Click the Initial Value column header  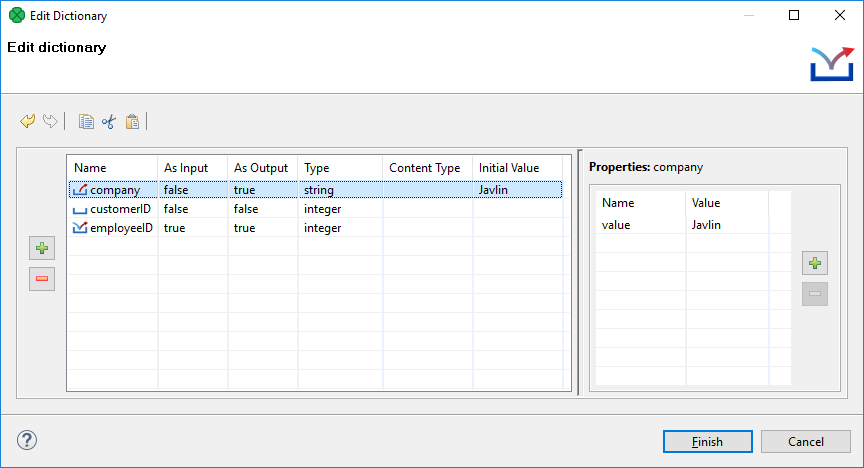coord(517,168)
